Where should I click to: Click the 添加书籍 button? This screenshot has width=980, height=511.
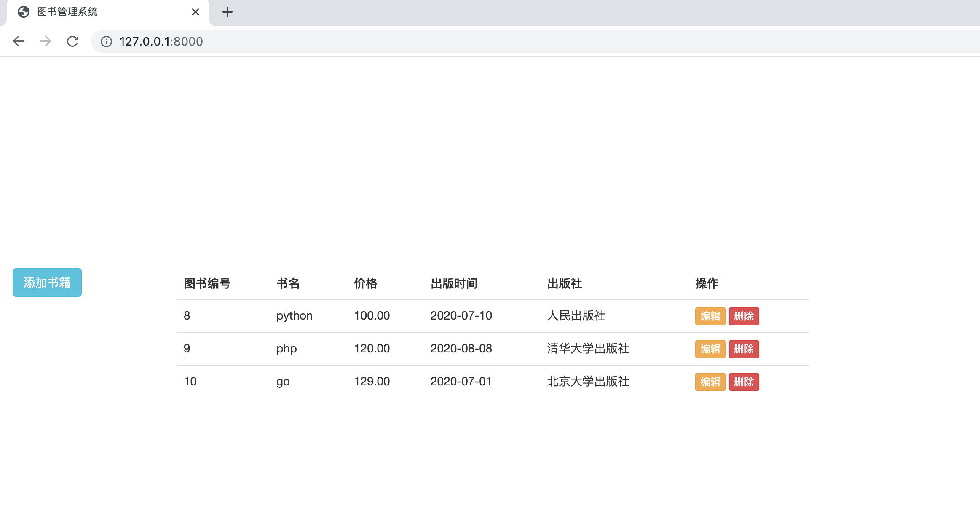pos(47,282)
